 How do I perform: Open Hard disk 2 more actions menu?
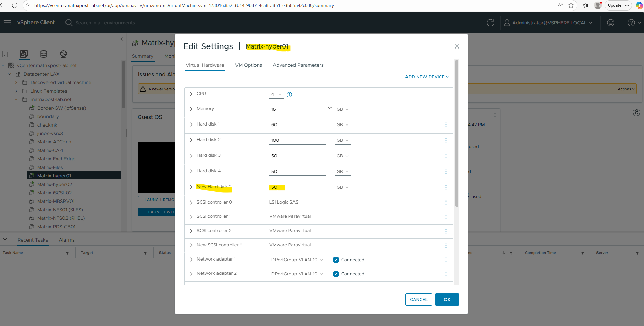coord(446,140)
